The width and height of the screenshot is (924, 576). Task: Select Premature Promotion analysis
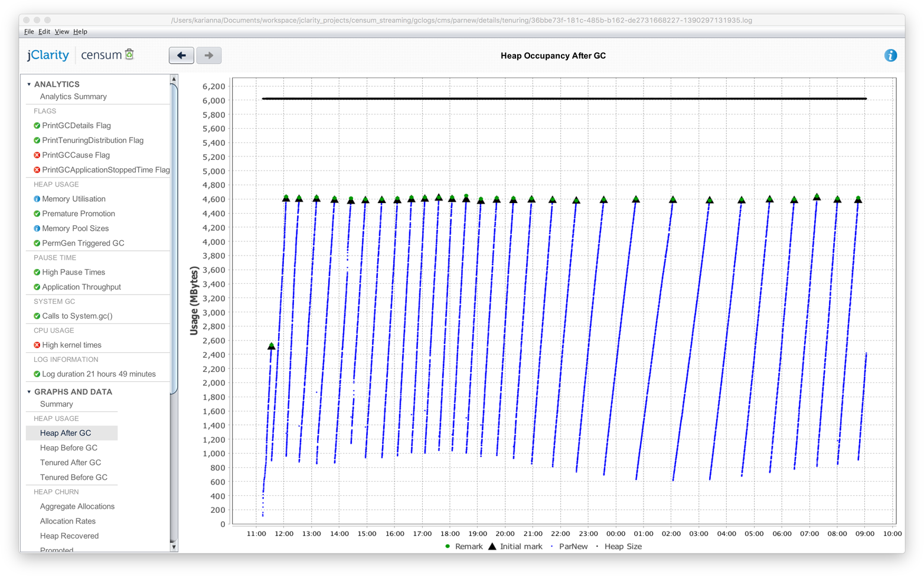pos(78,214)
